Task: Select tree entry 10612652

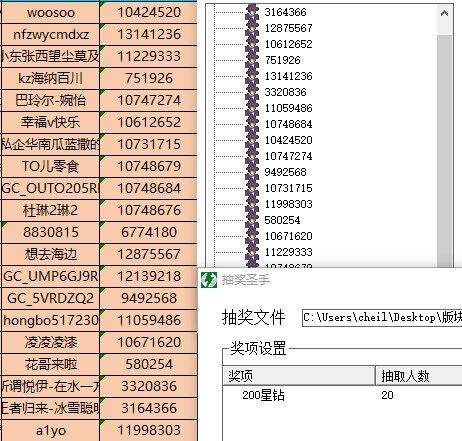Action: click(x=288, y=44)
